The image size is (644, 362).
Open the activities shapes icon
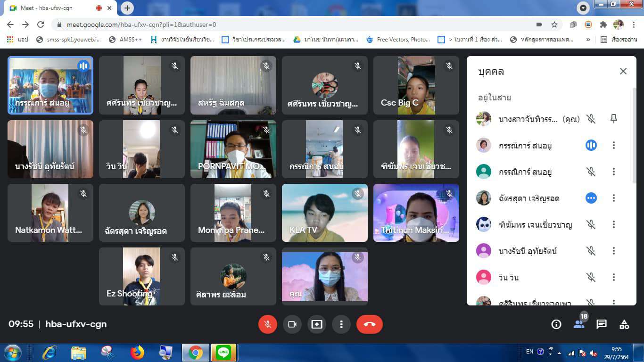click(x=624, y=324)
